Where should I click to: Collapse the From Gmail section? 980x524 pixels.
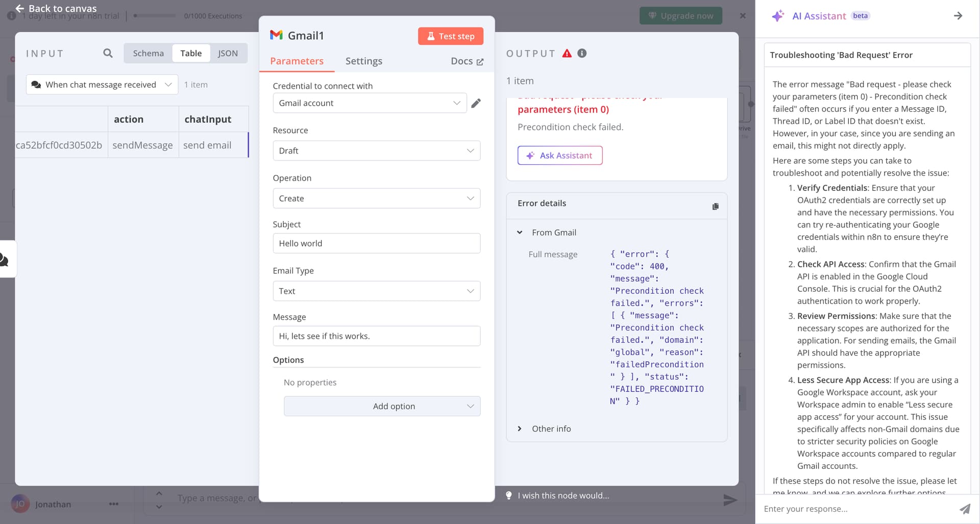point(520,232)
